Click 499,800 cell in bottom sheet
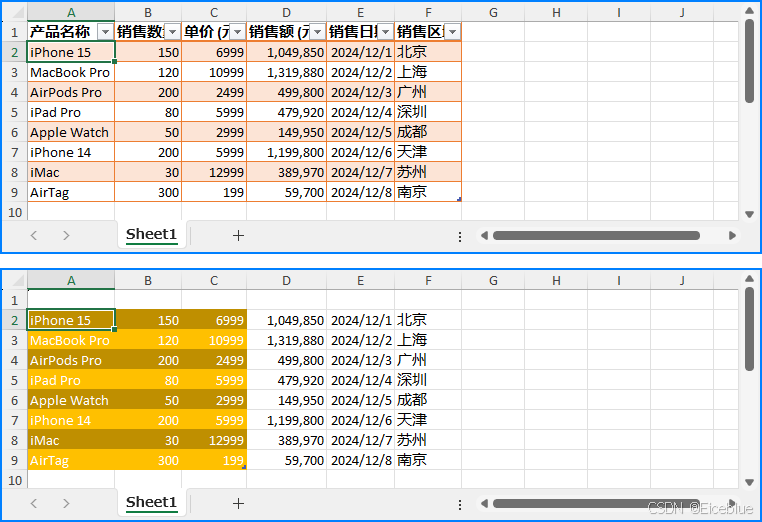 click(x=287, y=360)
